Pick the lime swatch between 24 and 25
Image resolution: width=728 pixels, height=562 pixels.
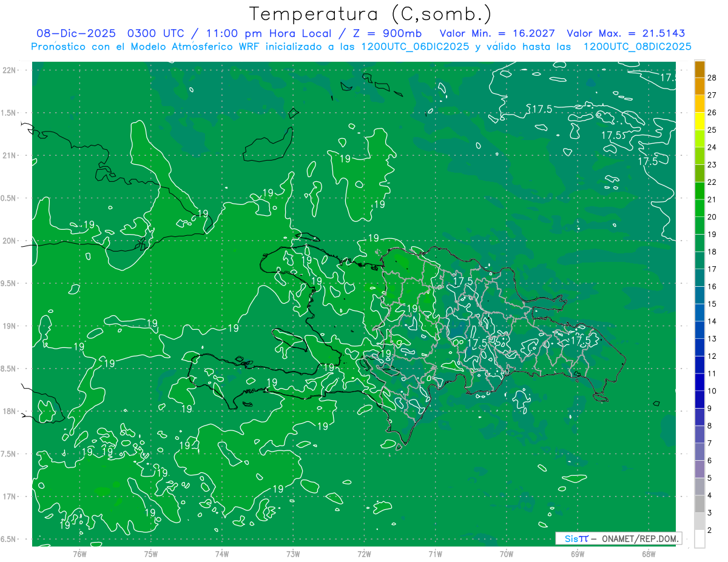point(699,138)
